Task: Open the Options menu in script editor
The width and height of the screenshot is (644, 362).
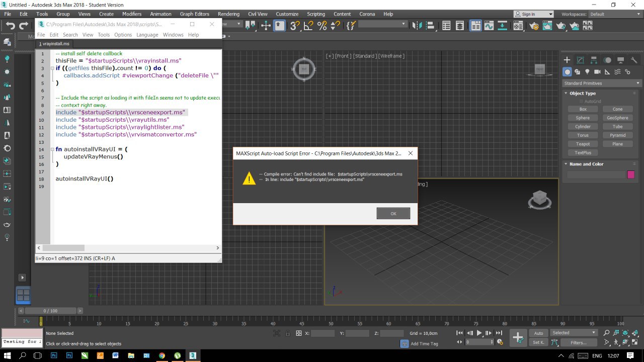Action: click(x=123, y=35)
